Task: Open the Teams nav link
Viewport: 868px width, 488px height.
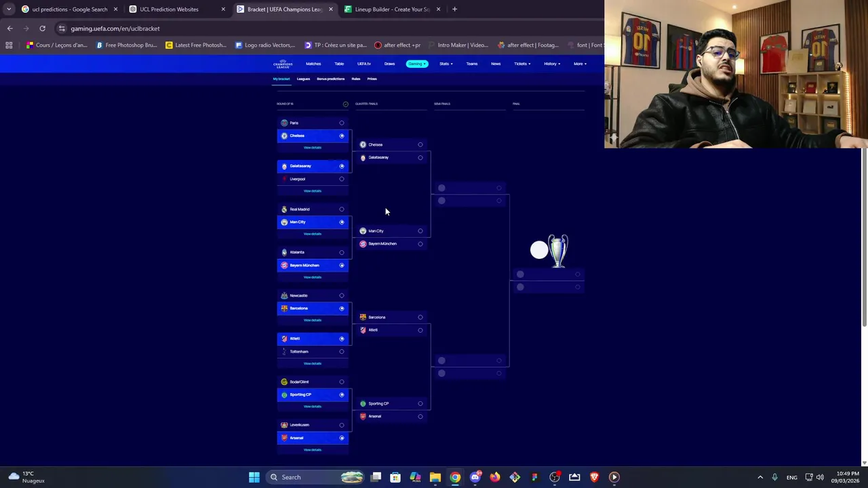Action: 472,64
